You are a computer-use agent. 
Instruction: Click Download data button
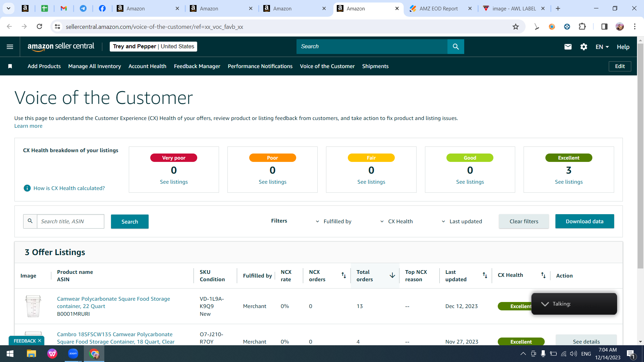[585, 221]
